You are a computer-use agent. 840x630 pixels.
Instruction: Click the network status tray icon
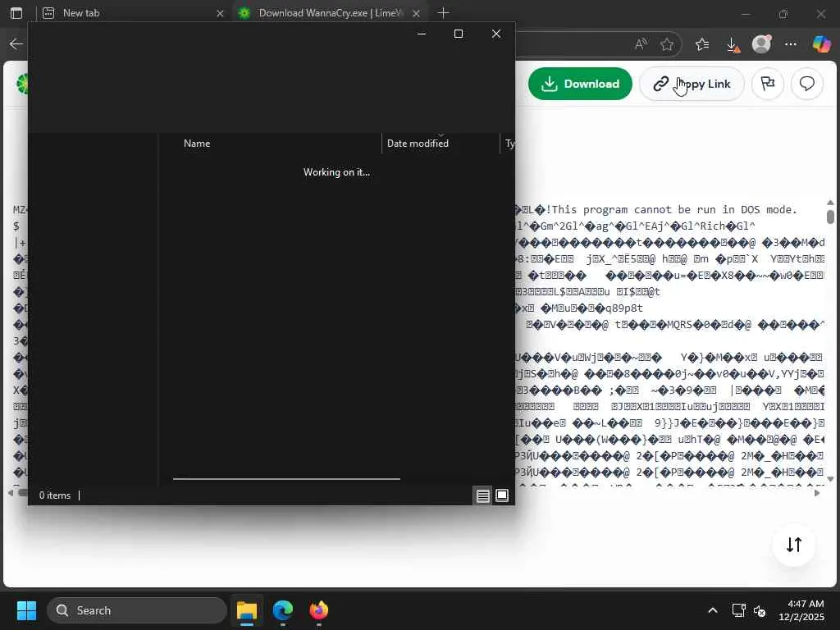[739, 610]
